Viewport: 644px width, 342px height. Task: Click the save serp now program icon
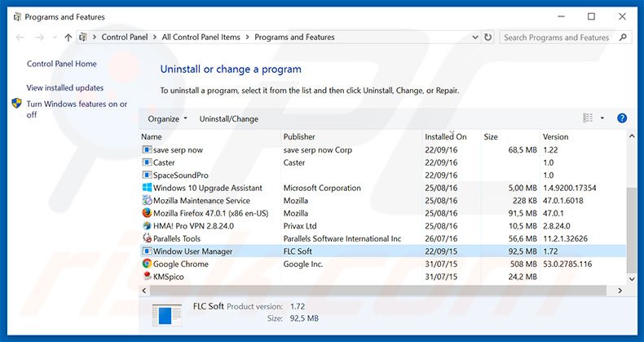coord(147,149)
